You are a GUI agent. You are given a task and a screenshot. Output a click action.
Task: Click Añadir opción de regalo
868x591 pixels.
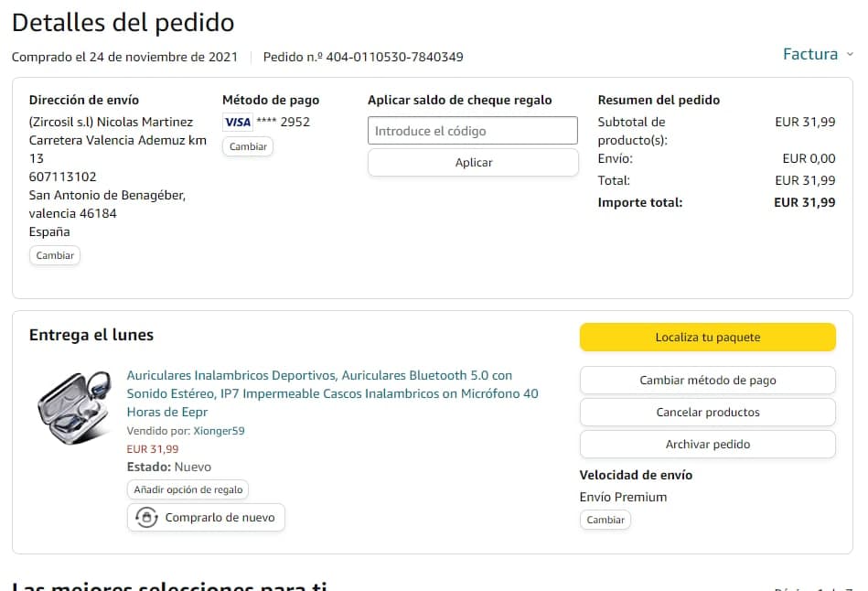[x=188, y=490]
